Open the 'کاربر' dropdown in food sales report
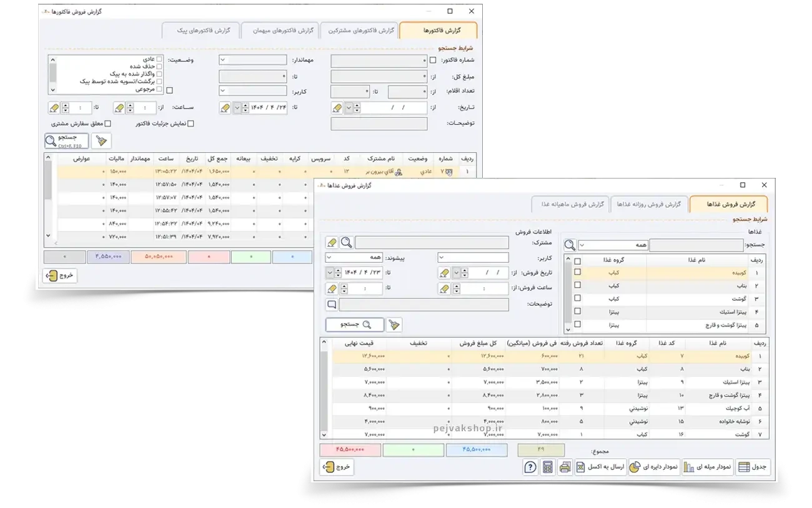 [x=473, y=258]
